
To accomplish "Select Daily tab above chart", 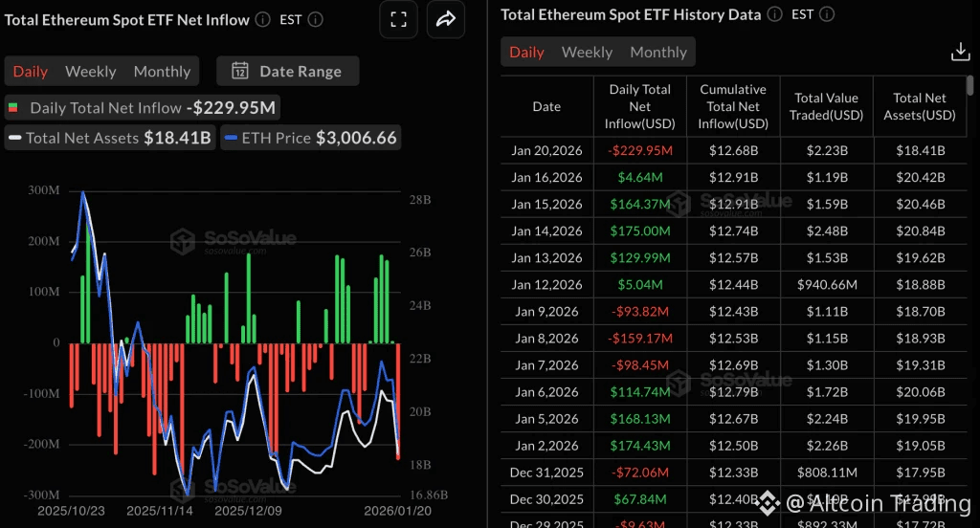I will click(31, 71).
